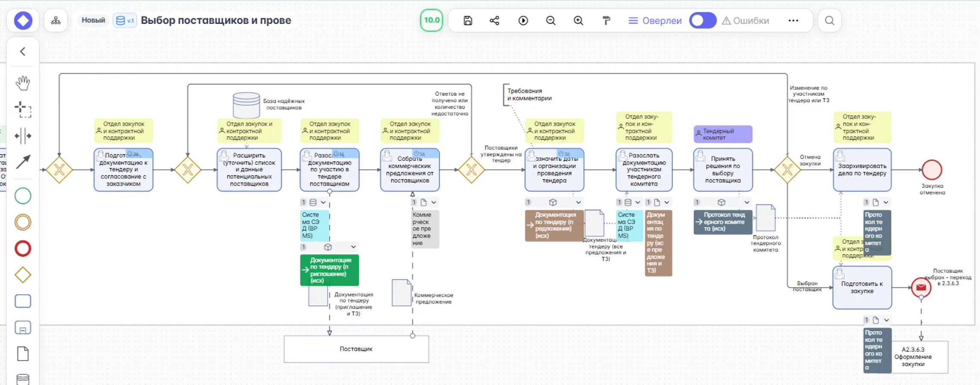The width and height of the screenshot is (980, 385).
Task: Expand dropdown above Протокол тендерного комитета (исх) card
Action: (x=747, y=202)
